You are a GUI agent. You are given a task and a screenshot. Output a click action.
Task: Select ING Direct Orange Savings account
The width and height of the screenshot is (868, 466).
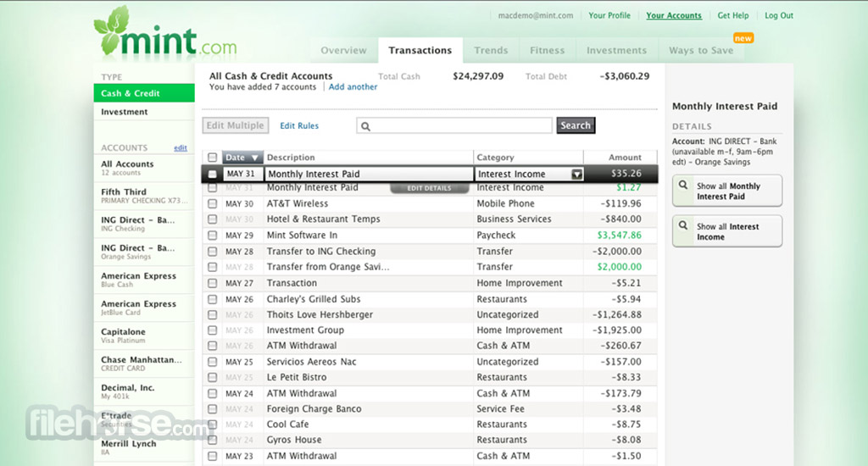[x=144, y=252]
